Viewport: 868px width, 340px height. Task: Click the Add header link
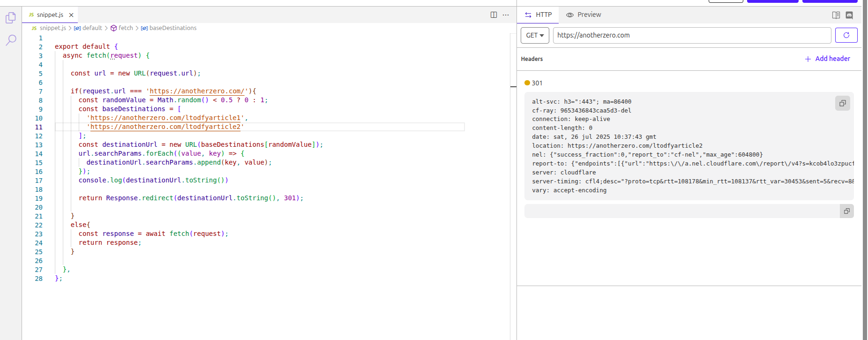pyautogui.click(x=827, y=59)
